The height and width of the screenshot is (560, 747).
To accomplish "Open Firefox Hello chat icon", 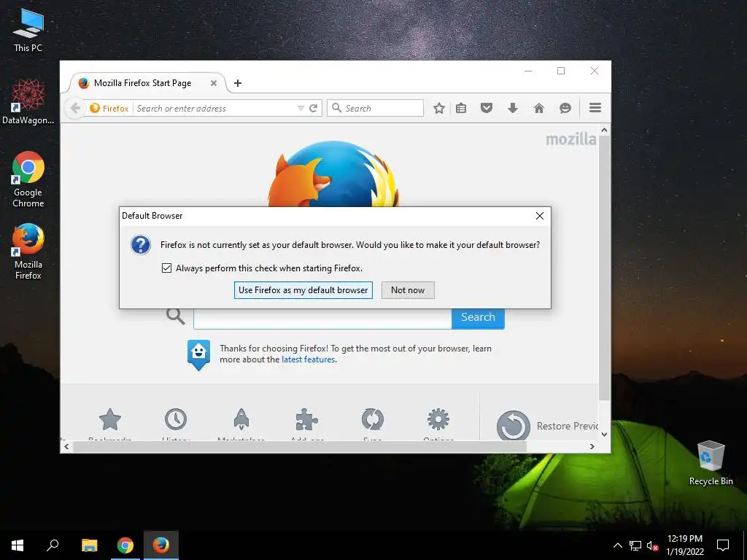I will pos(565,108).
